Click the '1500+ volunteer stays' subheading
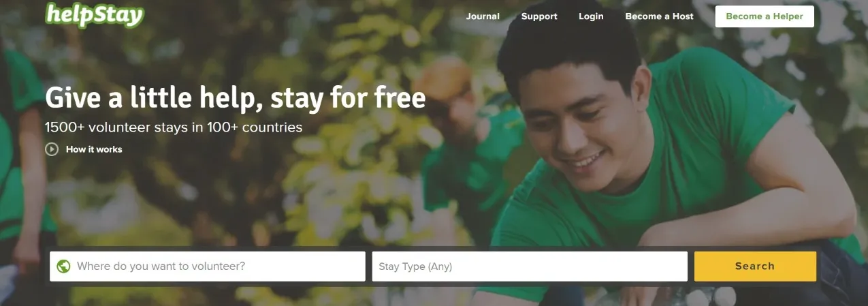 coord(174,127)
